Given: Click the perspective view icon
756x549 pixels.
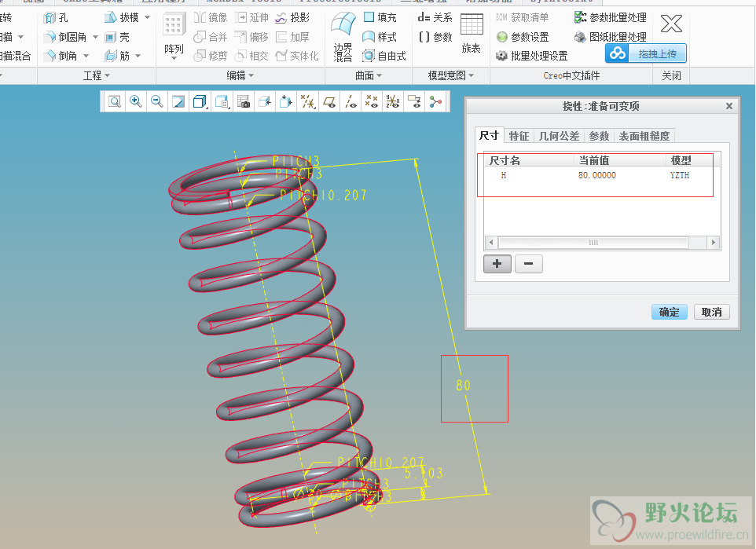Looking at the screenshot, I should tap(286, 101).
